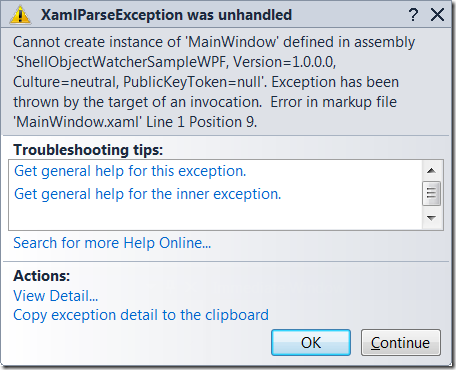Click the troubleshooting tips scrollbar thumb
Viewport: 456px width, 370px height.
pyautogui.click(x=431, y=193)
